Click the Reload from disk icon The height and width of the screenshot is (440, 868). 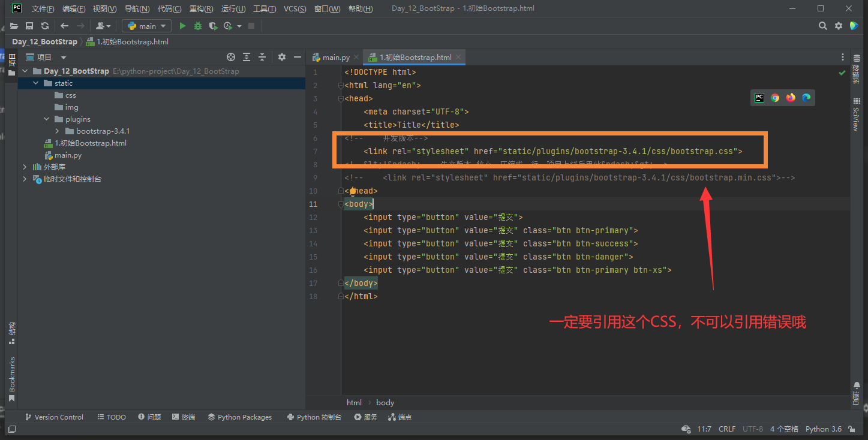(45, 26)
